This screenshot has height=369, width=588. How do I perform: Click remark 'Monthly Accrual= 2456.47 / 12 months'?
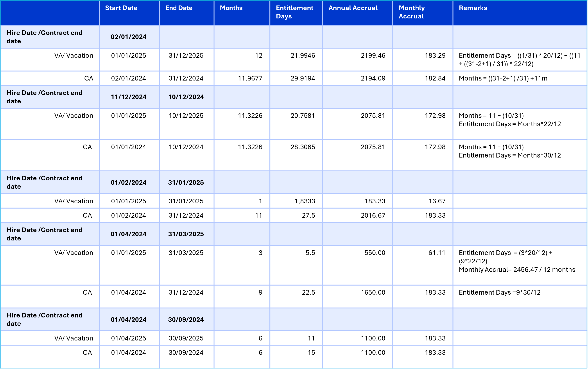[x=517, y=270]
